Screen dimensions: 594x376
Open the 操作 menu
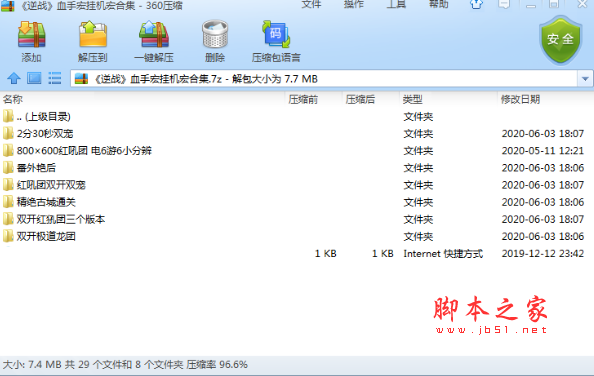tap(354, 4)
